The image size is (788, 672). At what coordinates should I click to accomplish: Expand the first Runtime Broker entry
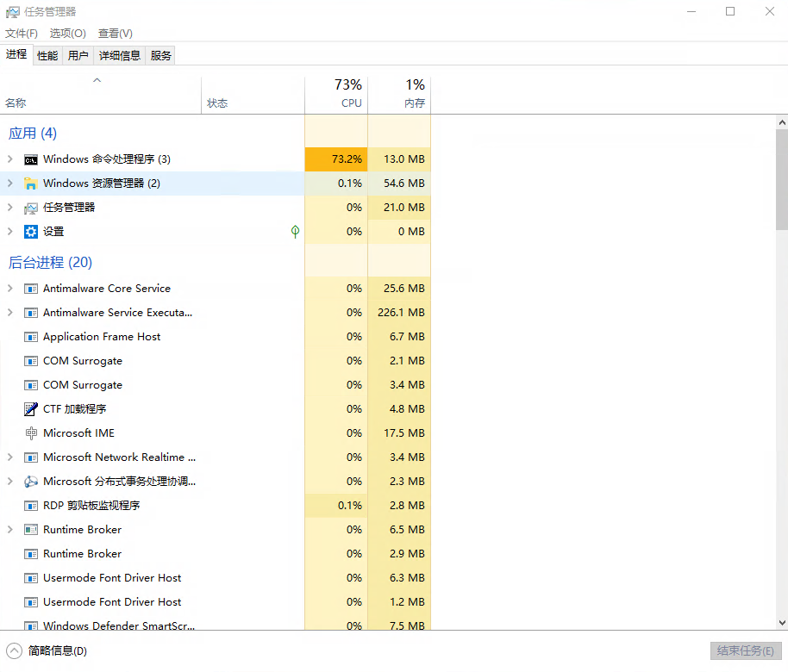(10, 530)
